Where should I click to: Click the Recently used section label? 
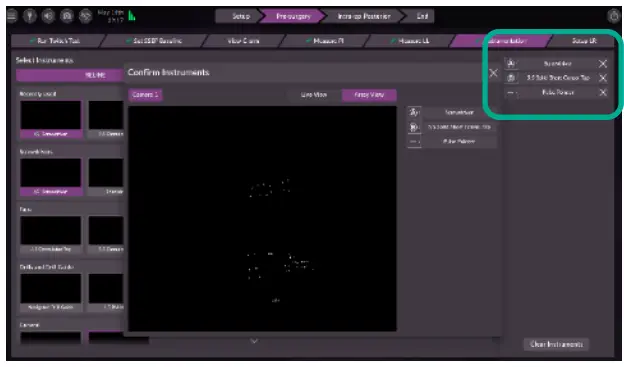(38, 94)
